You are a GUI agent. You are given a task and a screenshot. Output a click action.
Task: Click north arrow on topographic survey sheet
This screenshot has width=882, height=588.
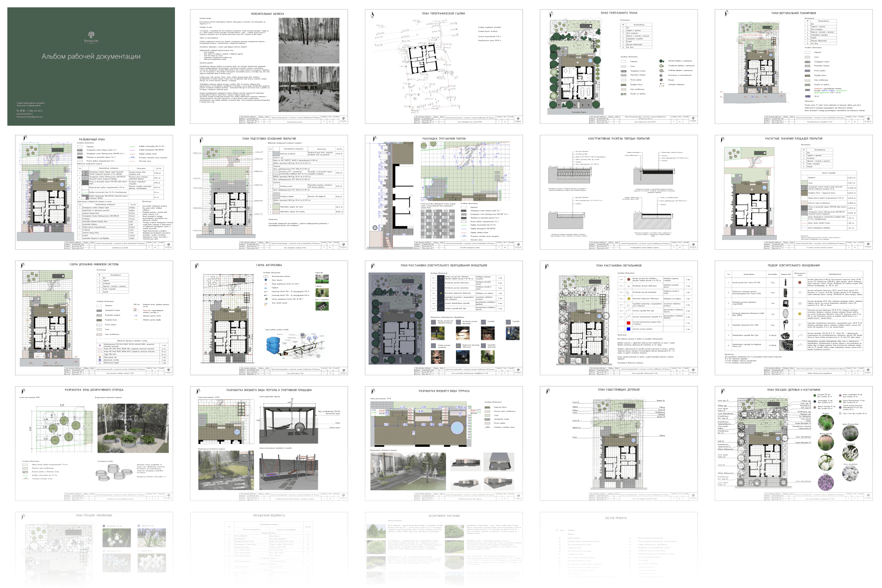(x=372, y=15)
